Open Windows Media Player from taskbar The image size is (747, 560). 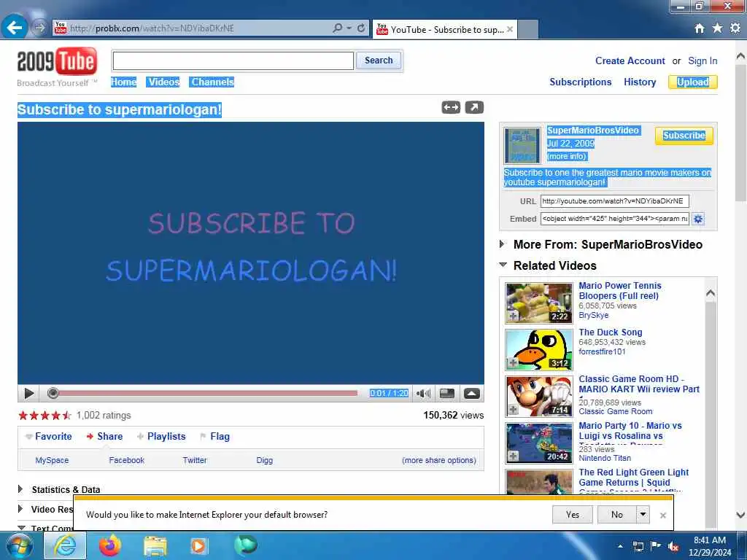click(199, 546)
